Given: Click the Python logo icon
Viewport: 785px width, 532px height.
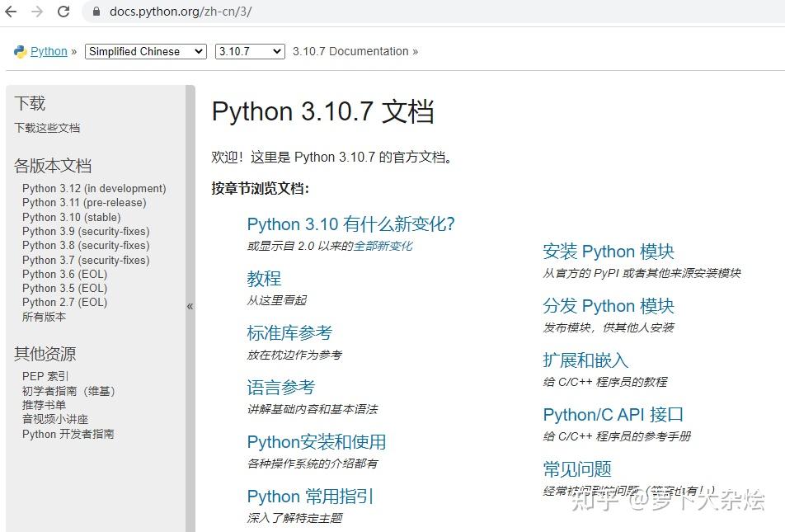Looking at the screenshot, I should point(20,51).
